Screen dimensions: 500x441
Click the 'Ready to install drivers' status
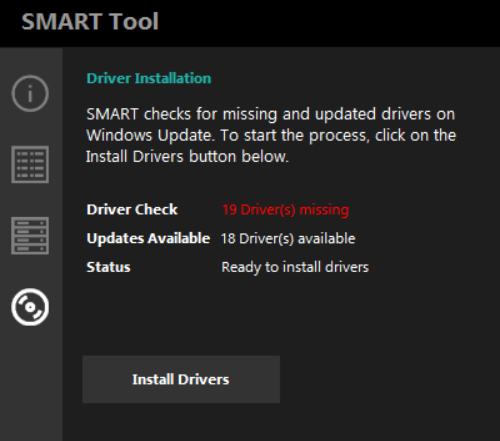(295, 267)
